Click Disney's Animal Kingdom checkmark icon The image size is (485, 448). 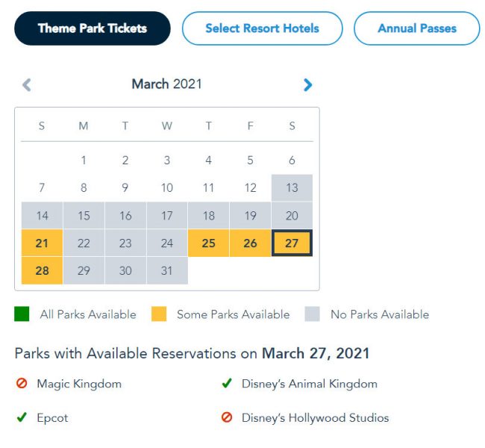click(227, 384)
